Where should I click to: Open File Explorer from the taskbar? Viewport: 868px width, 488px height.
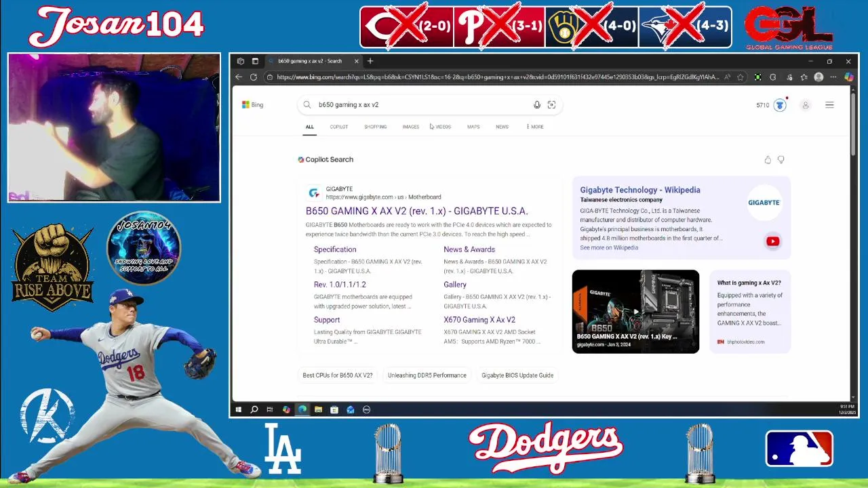tap(318, 409)
